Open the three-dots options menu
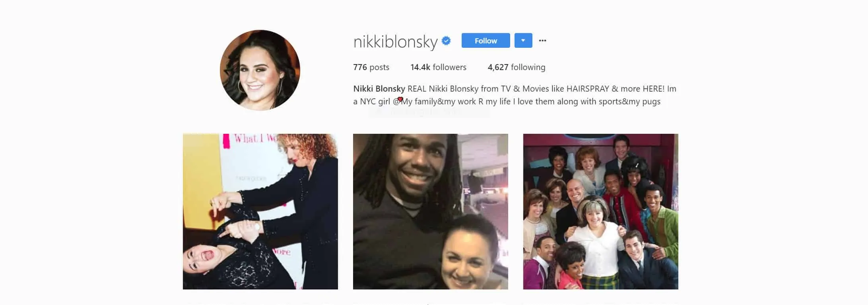This screenshot has width=868, height=305. (542, 41)
